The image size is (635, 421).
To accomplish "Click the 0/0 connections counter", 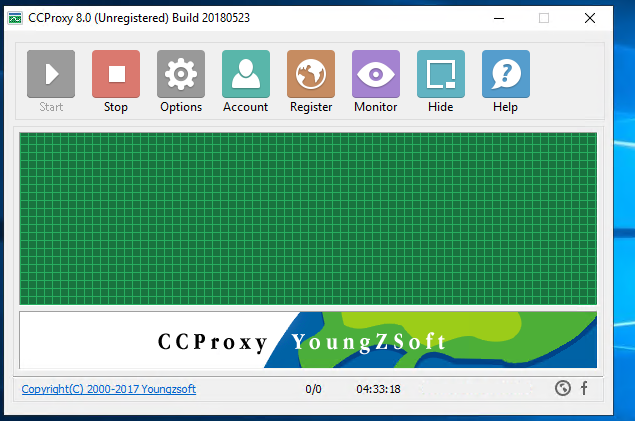I will pos(313,389).
